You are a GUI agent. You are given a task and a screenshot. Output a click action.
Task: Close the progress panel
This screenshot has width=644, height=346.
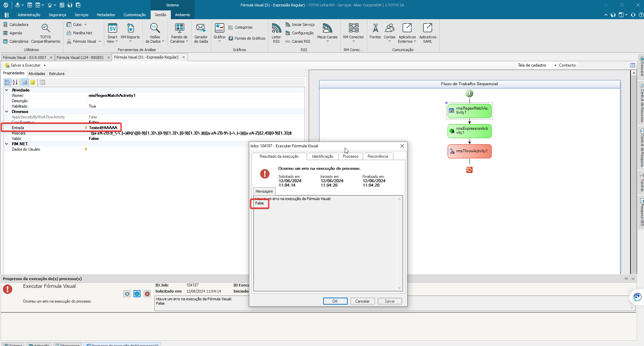[633, 279]
